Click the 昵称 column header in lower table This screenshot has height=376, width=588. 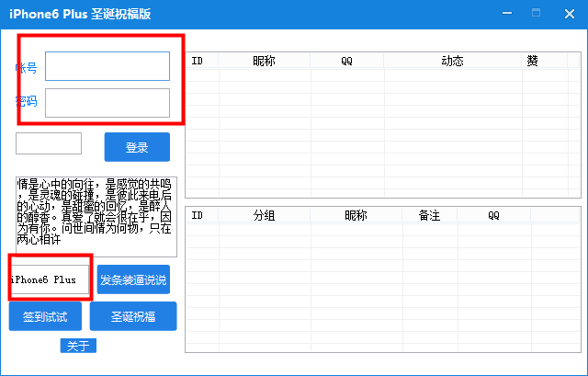click(356, 215)
